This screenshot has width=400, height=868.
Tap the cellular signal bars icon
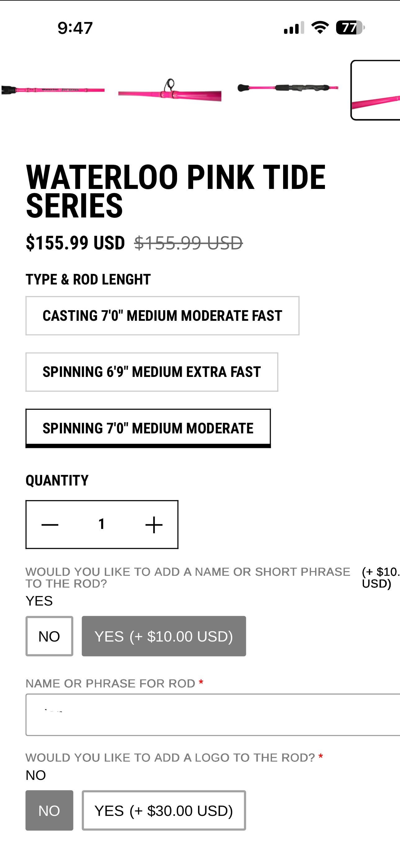tap(294, 28)
